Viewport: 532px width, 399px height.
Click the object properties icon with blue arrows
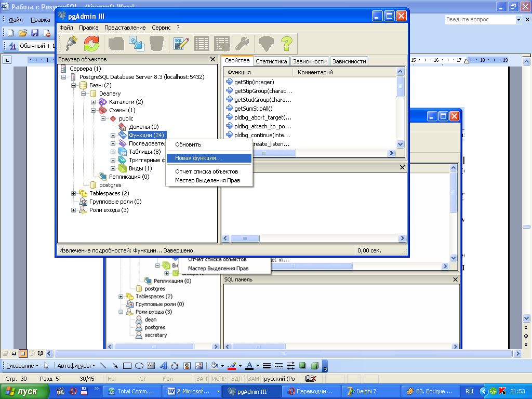[x=137, y=44]
